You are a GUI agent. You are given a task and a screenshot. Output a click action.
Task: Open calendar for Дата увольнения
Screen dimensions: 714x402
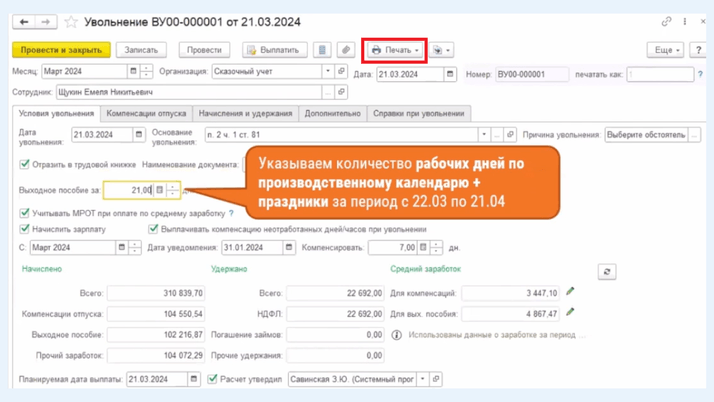tap(139, 135)
